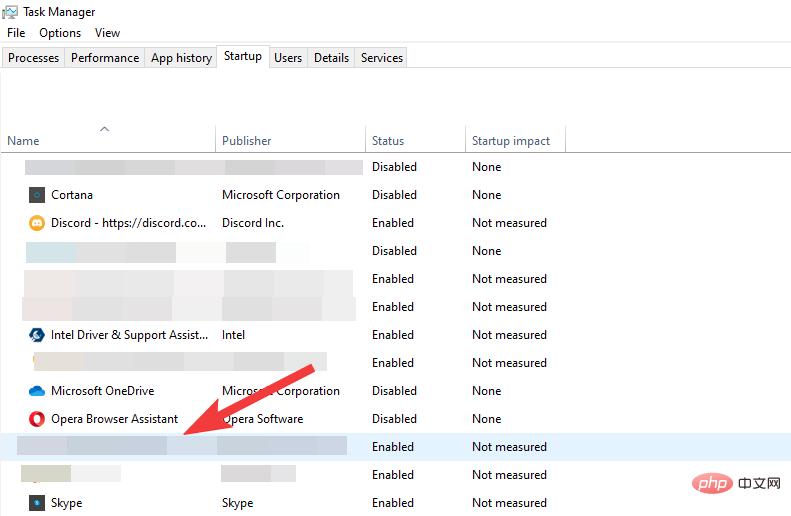Viewport: 791px width, 516px height.
Task: Select the Discord - https://discord.co... entry
Action: [x=128, y=223]
